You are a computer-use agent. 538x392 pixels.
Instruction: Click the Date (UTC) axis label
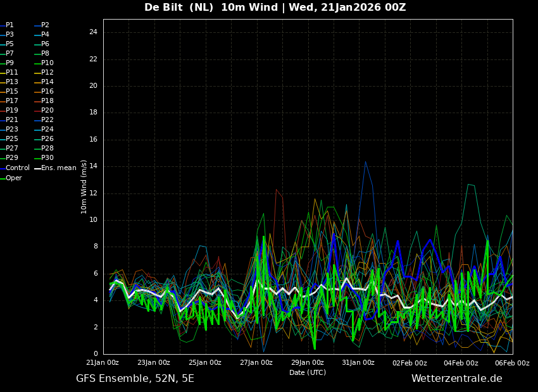[x=308, y=372]
